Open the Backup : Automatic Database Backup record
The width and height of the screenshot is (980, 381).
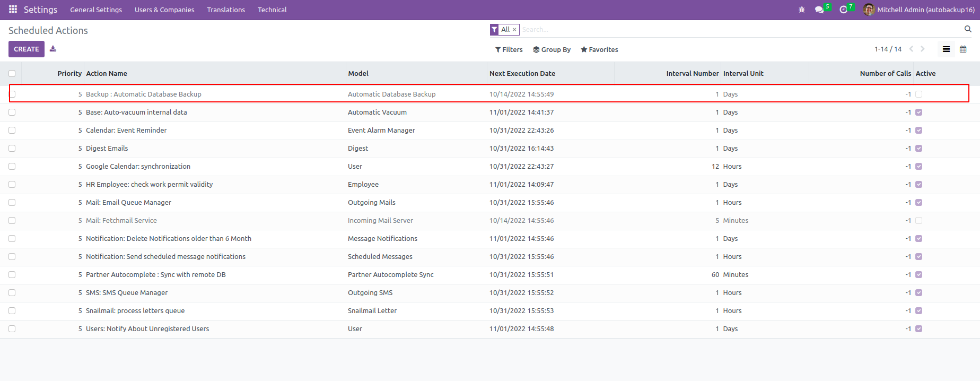coord(144,94)
